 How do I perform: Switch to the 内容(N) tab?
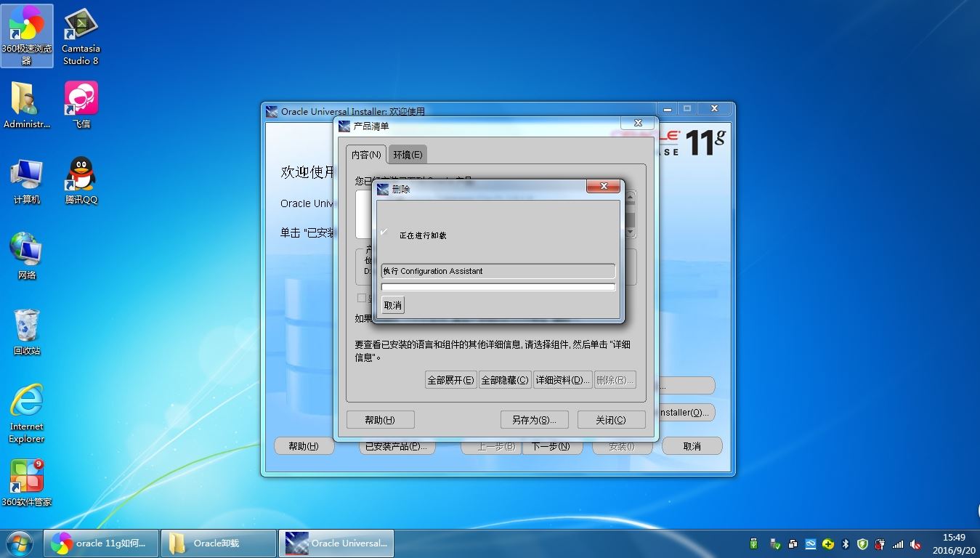tap(366, 155)
